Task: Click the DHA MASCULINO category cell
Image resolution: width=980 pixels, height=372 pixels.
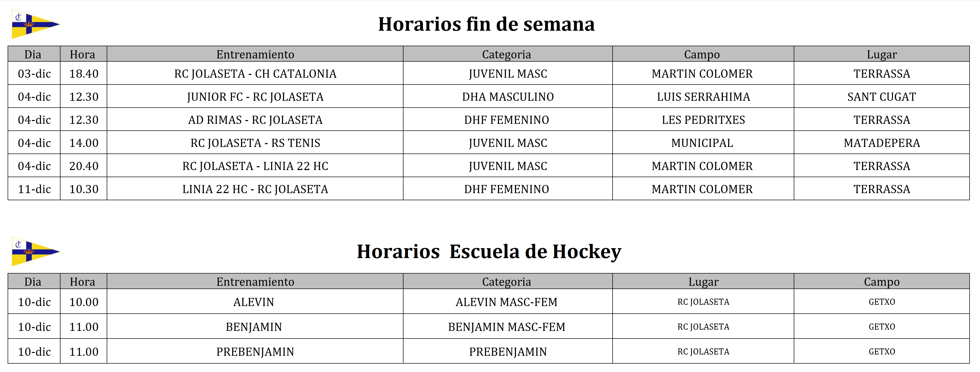Action: tap(508, 97)
